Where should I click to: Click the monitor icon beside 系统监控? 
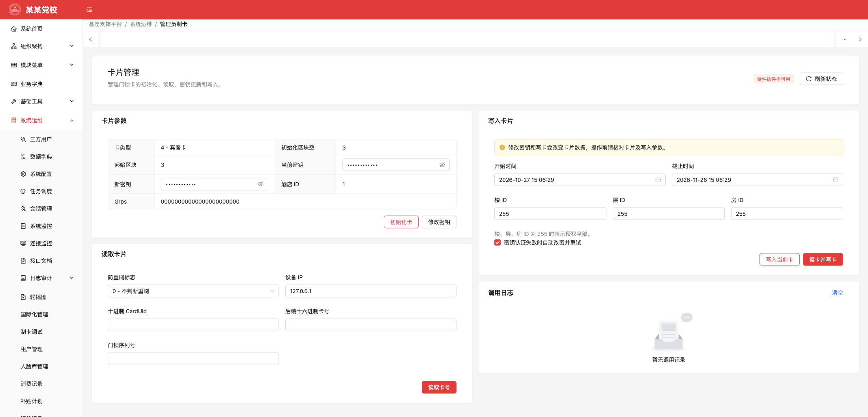23,226
